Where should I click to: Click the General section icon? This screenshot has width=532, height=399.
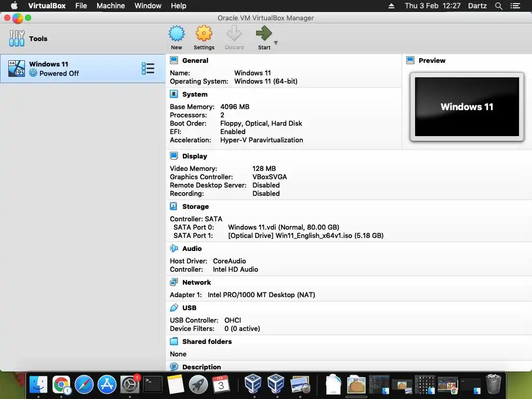point(174,60)
